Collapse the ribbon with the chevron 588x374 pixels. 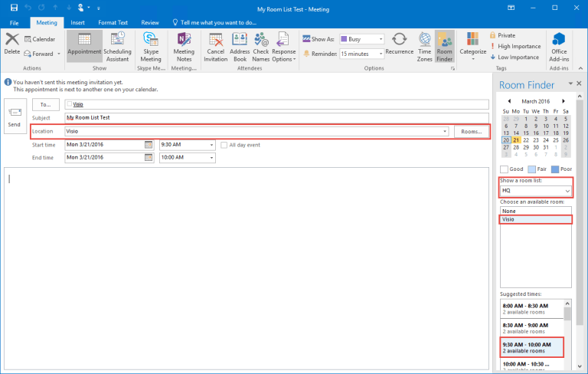tap(580, 68)
